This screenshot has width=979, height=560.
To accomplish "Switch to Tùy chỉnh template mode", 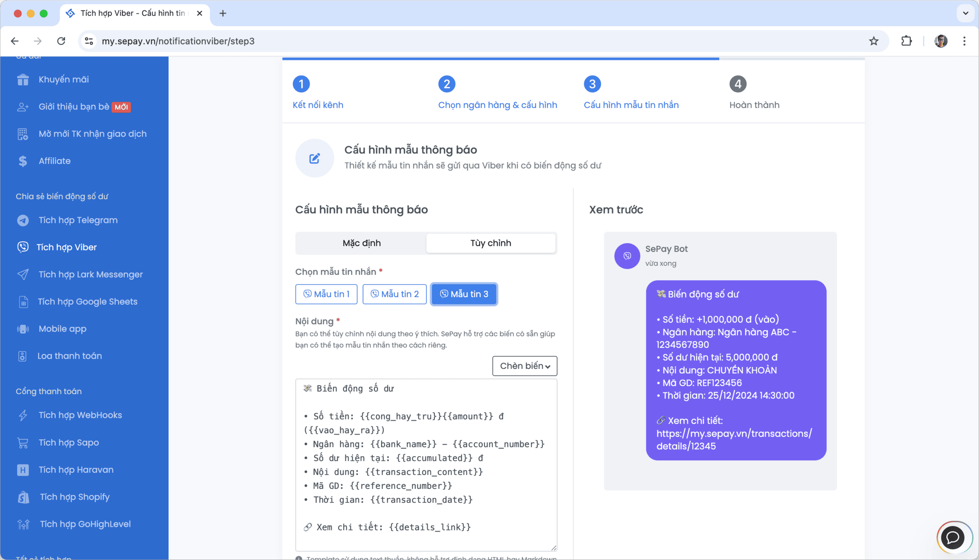I will [x=490, y=243].
